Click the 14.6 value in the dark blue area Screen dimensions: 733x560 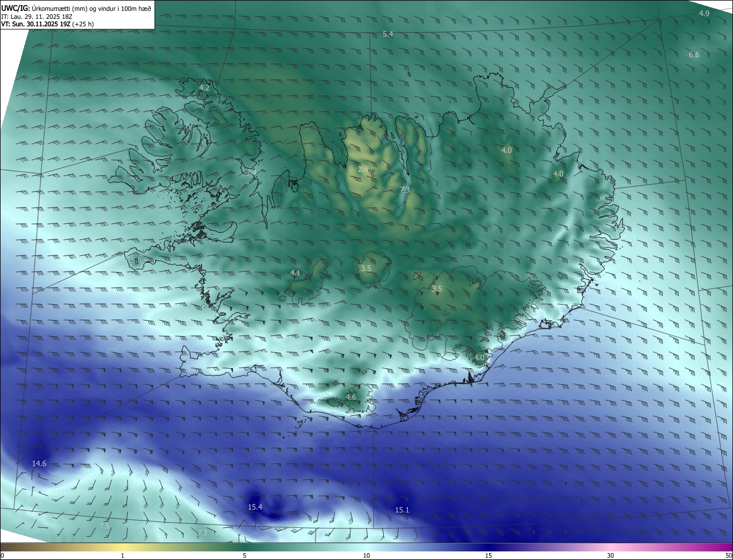[39, 463]
